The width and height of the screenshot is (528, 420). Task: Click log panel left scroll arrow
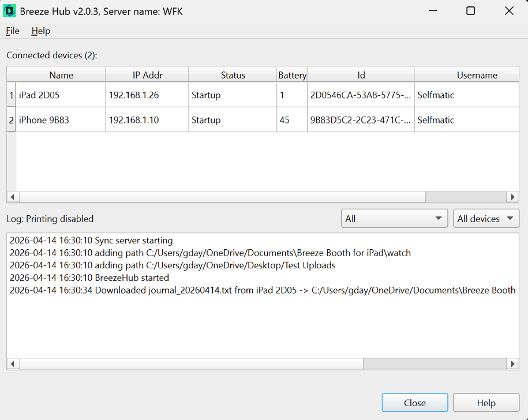13,364
